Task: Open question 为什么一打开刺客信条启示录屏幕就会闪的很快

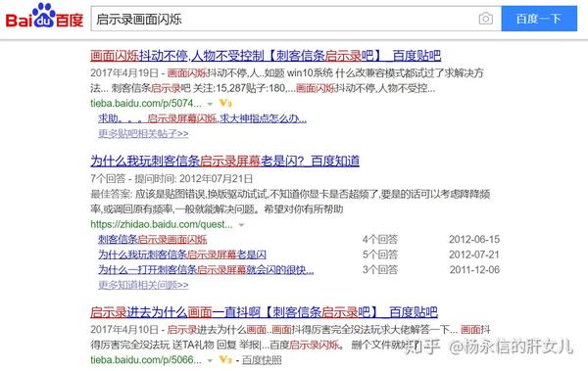Action: point(206,269)
